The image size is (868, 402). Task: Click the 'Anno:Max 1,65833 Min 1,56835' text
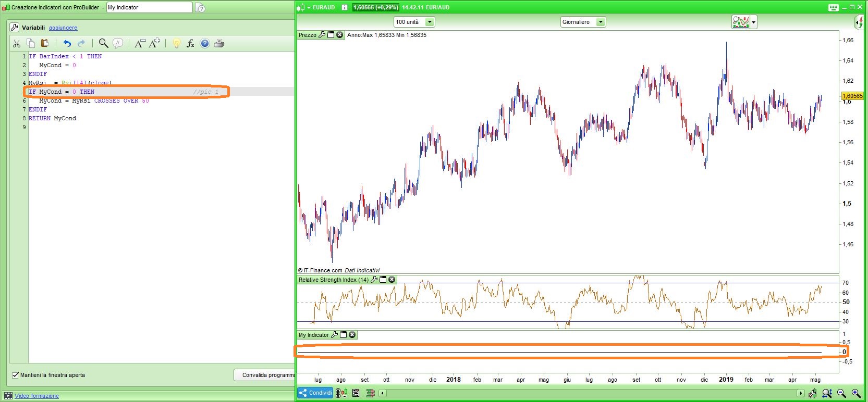point(387,35)
